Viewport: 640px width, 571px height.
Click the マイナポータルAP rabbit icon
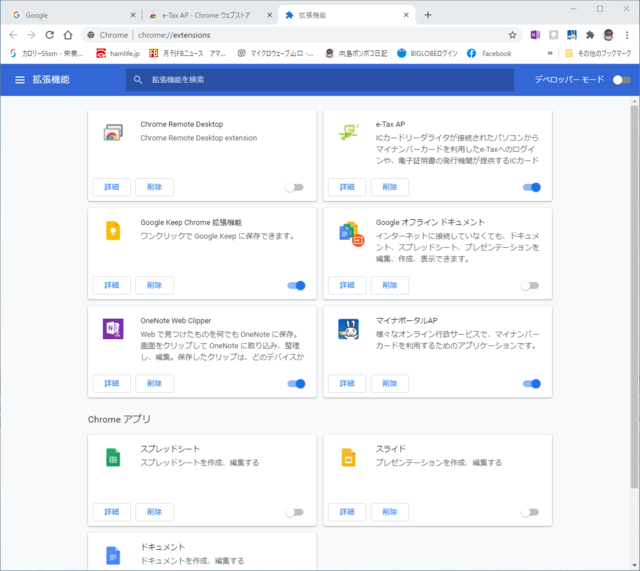click(349, 329)
